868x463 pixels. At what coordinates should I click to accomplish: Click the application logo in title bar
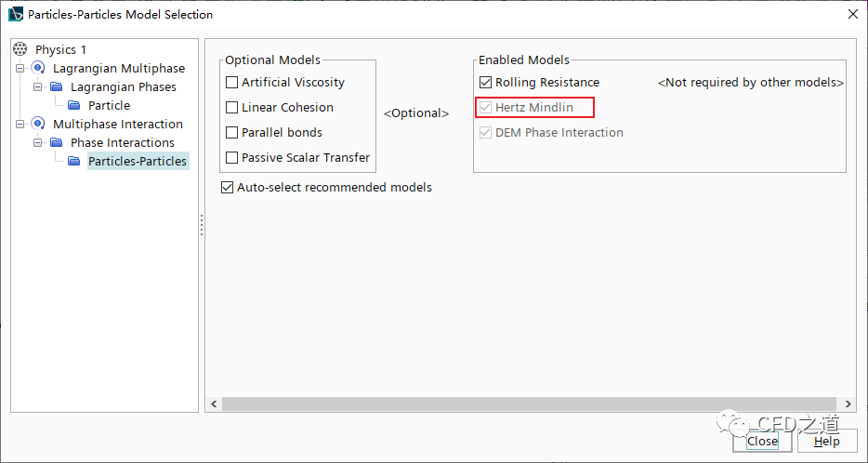tap(16, 14)
